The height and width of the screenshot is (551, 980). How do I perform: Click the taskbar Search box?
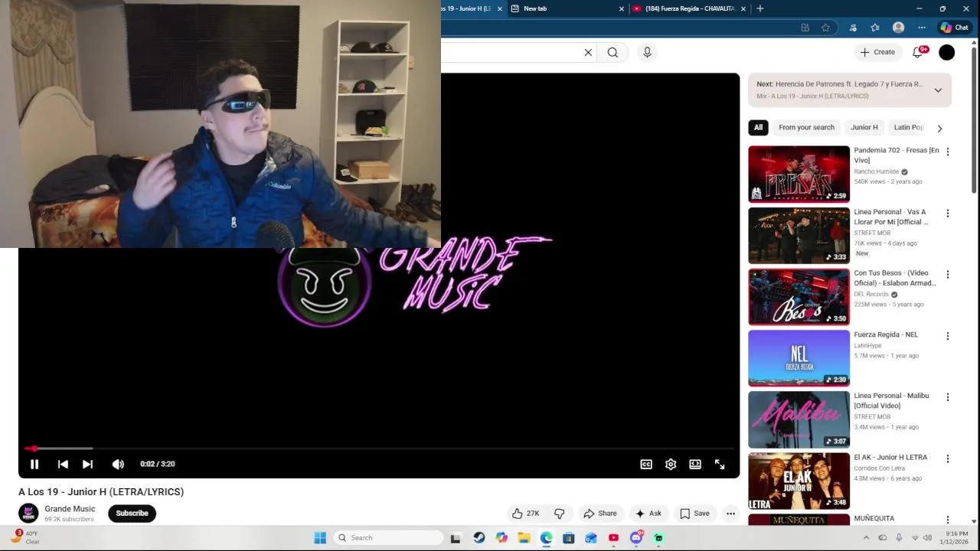pos(389,538)
